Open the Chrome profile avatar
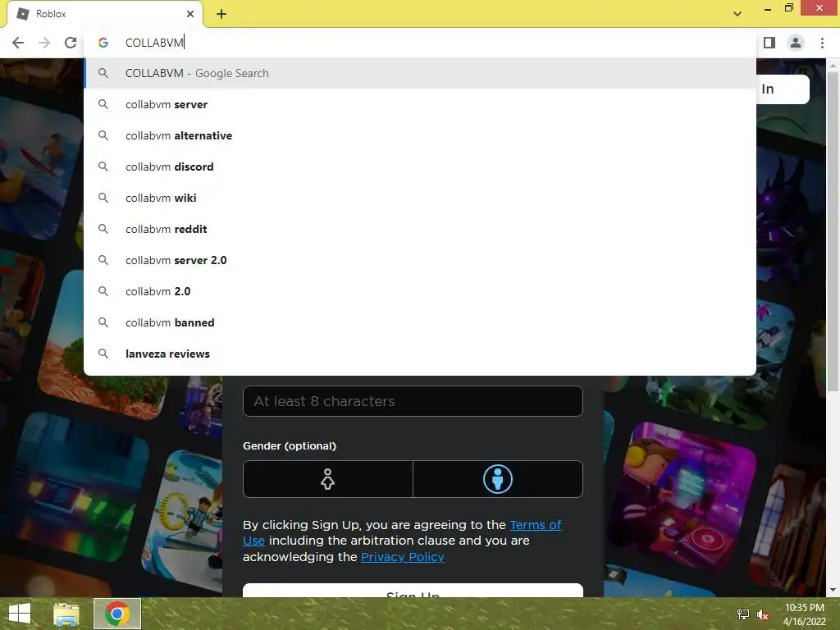 tap(796, 43)
